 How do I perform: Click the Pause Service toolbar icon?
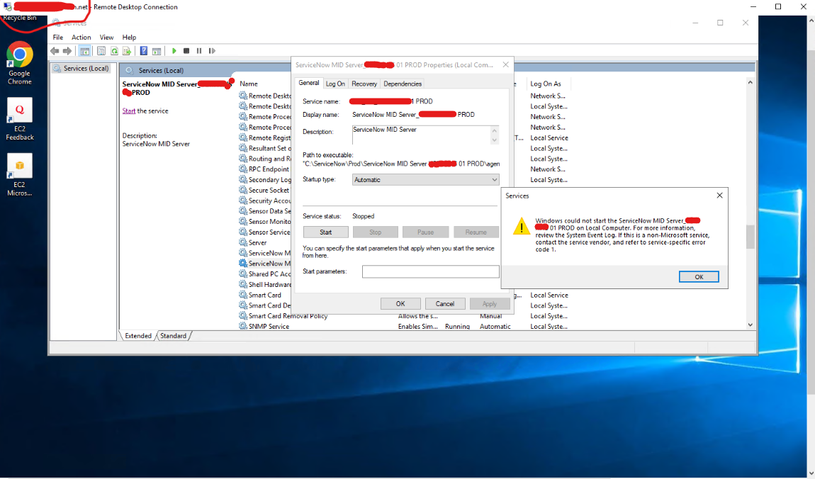199,51
